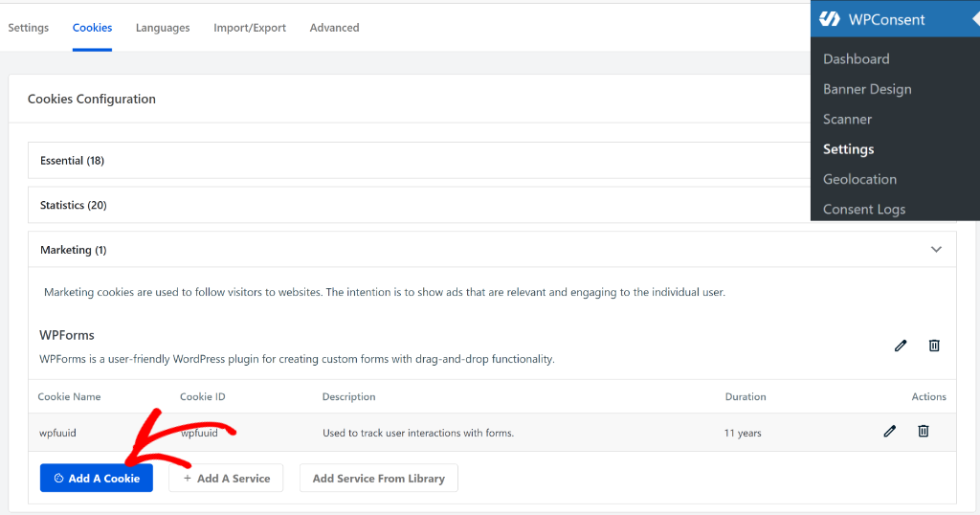Image resolution: width=980 pixels, height=515 pixels.
Task: Open Dashboard in WPConsent menu
Action: 856,58
